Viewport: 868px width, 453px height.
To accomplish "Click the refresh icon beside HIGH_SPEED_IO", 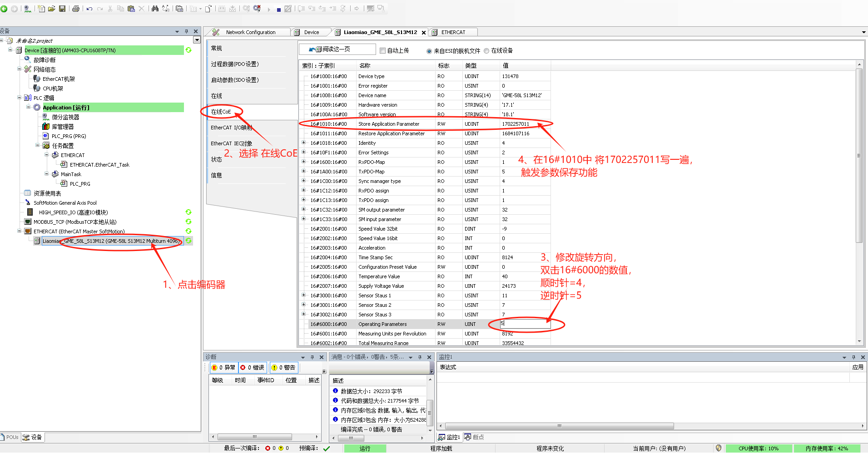I will (188, 212).
